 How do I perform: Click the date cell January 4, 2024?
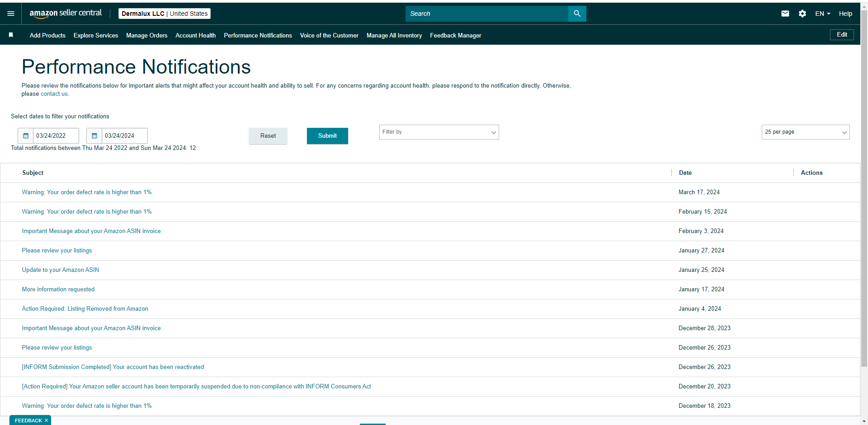point(700,309)
